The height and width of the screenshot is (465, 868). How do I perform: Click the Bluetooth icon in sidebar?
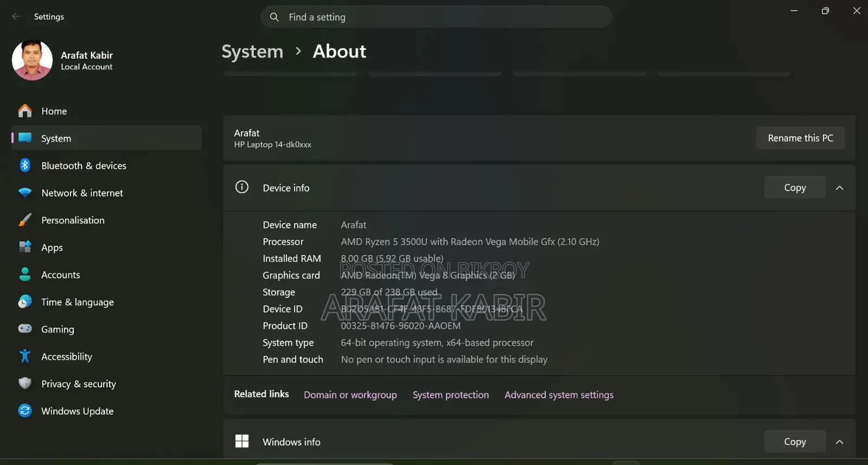25,165
